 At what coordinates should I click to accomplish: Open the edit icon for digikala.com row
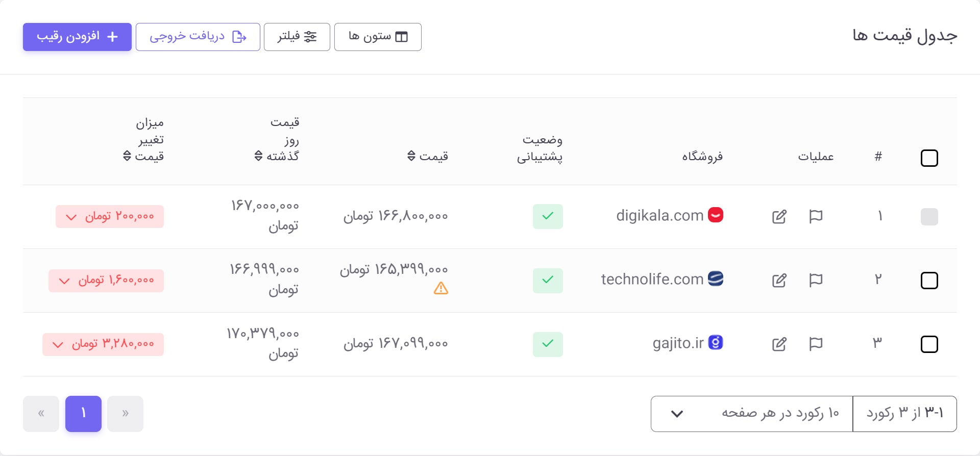[779, 216]
